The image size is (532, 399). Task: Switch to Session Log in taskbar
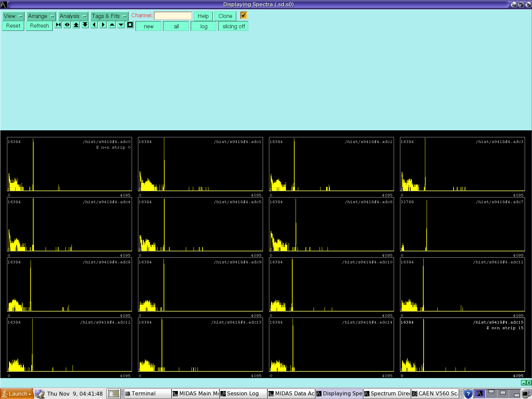(x=243, y=394)
